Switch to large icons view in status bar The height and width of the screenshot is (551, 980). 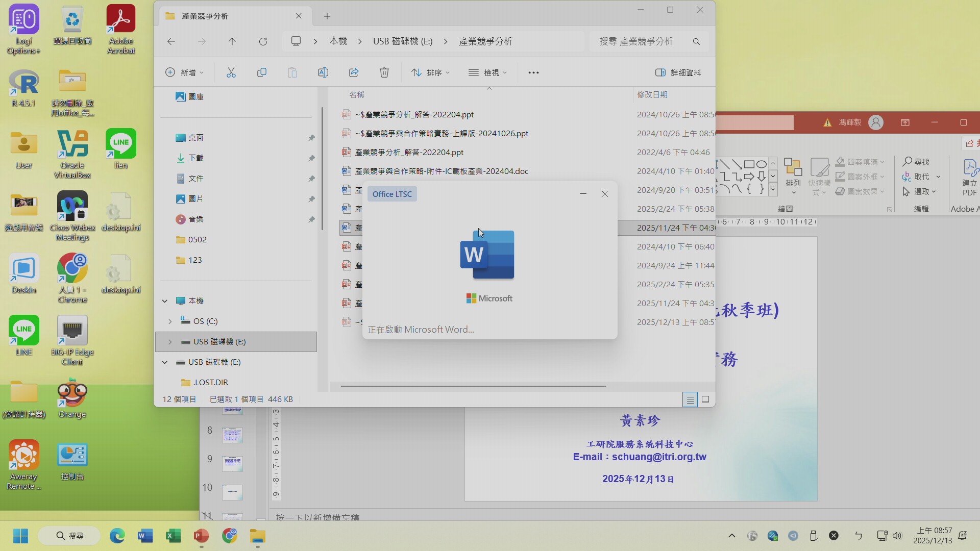click(x=705, y=399)
